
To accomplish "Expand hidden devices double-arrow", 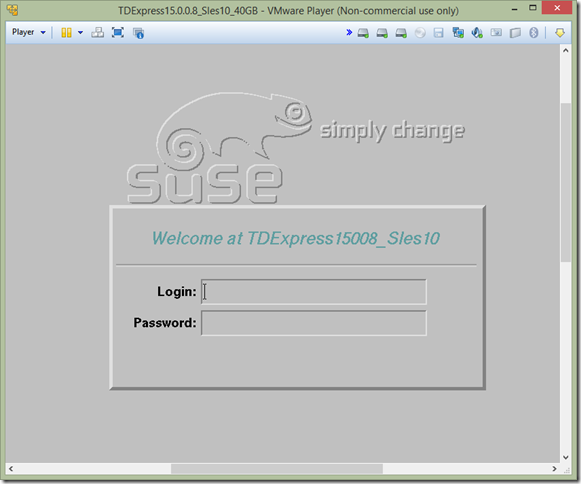I will point(349,33).
